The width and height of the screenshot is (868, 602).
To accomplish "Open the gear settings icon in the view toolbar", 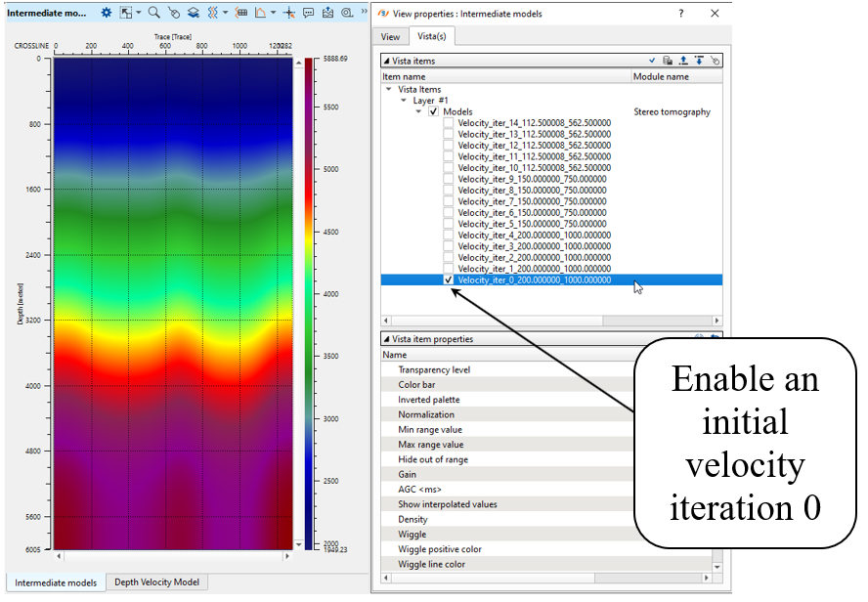I will pyautogui.click(x=107, y=14).
